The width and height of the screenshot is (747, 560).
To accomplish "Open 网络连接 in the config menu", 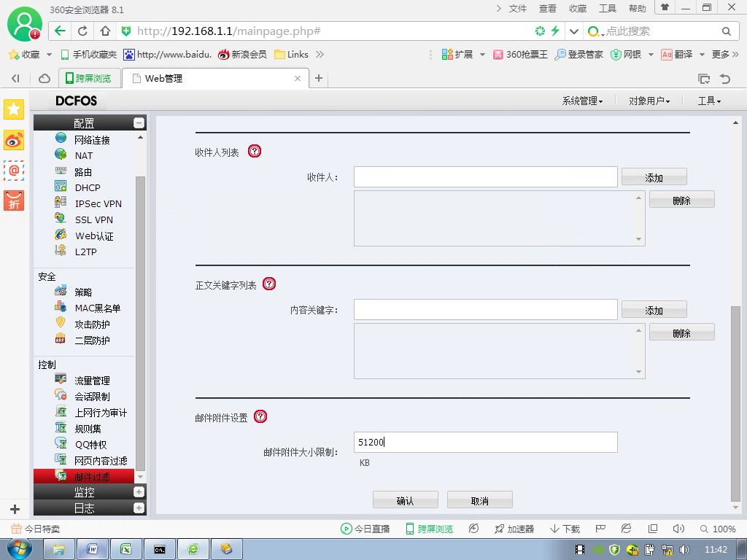I will [92, 139].
